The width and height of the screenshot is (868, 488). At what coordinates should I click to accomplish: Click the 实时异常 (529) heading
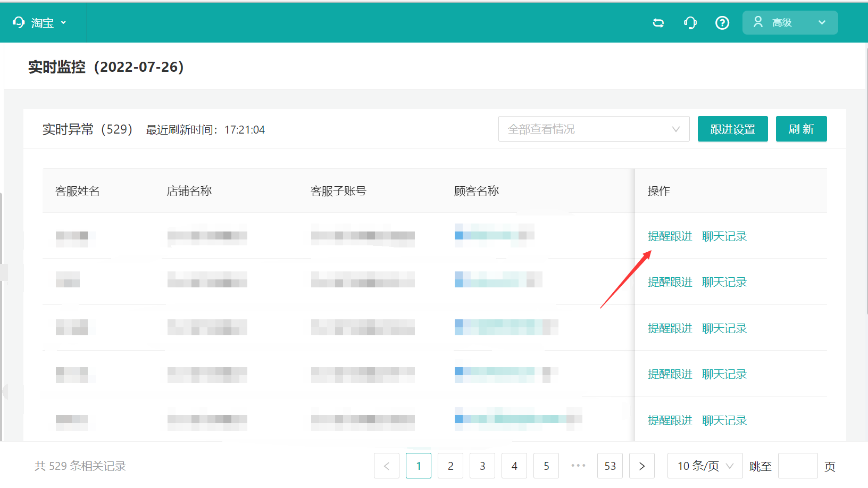(x=88, y=129)
